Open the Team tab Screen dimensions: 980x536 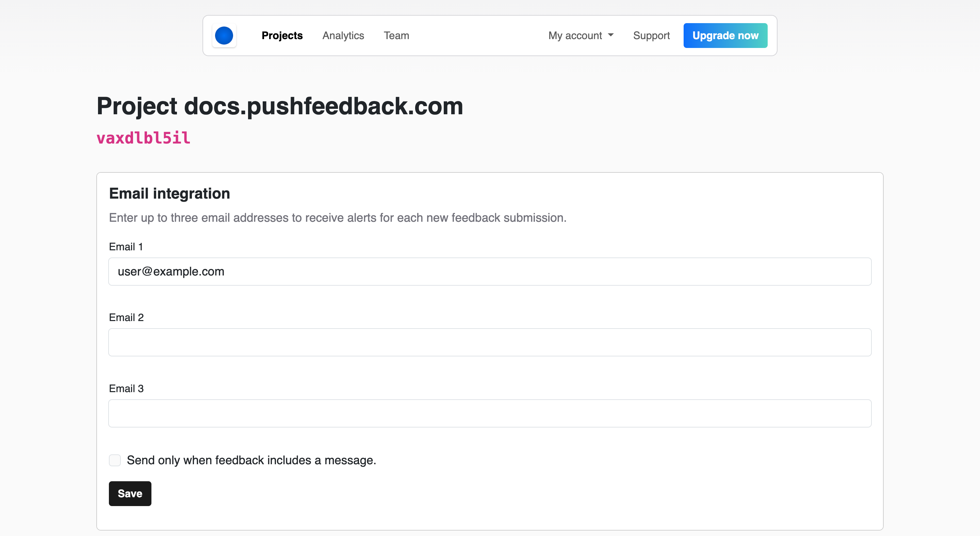pyautogui.click(x=396, y=36)
